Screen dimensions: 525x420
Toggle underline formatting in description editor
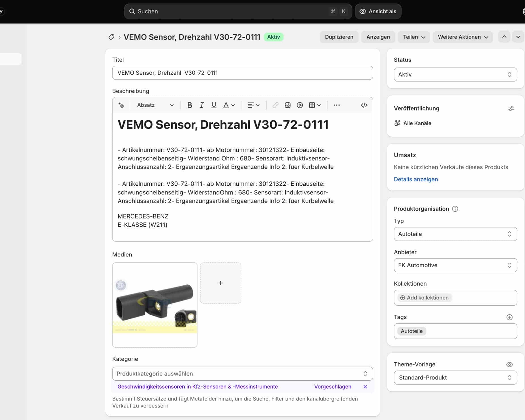tap(214, 105)
